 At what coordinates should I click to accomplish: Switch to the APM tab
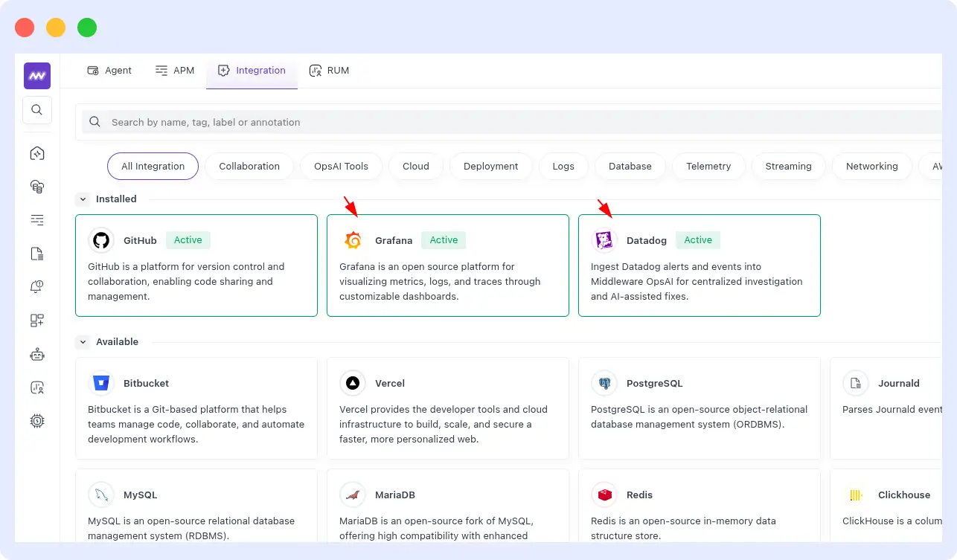coord(175,71)
